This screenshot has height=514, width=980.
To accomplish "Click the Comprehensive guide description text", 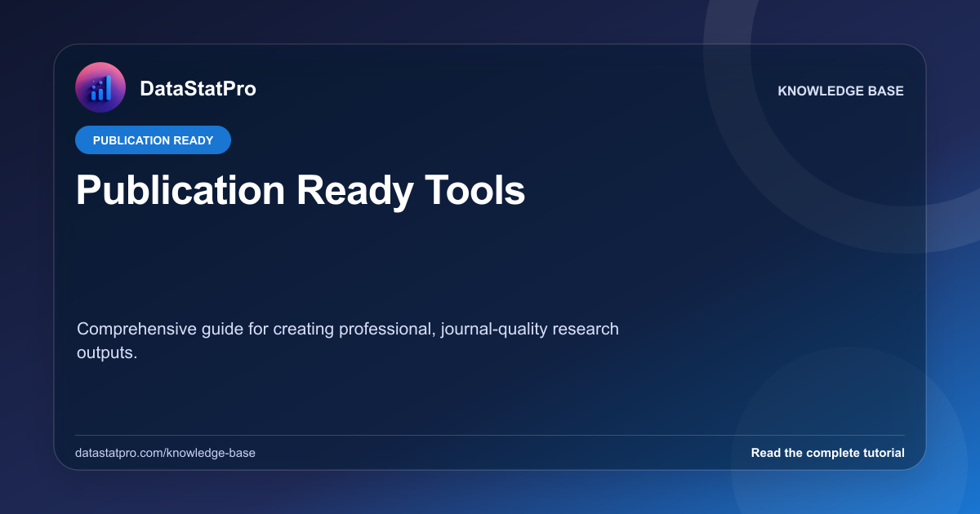I will tap(348, 343).
